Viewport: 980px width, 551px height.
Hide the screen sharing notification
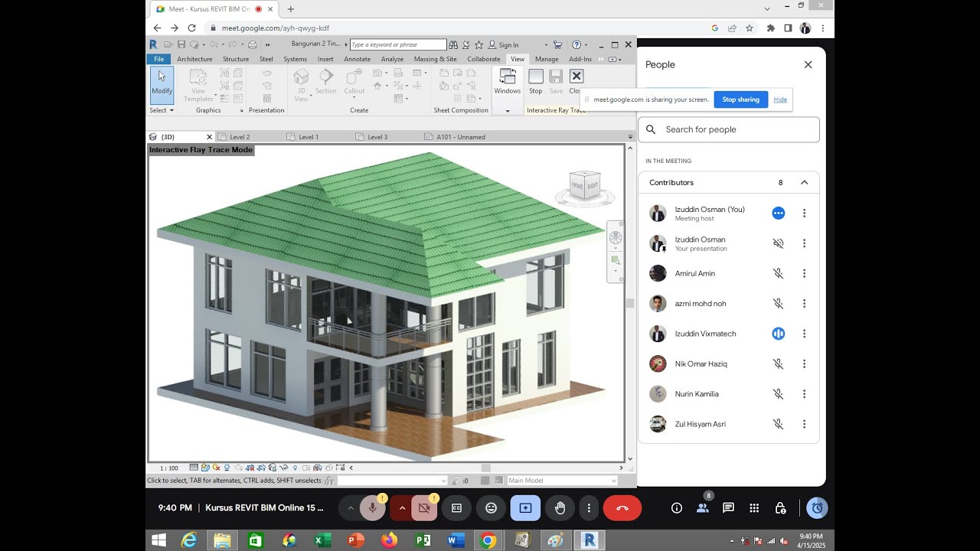pos(780,99)
